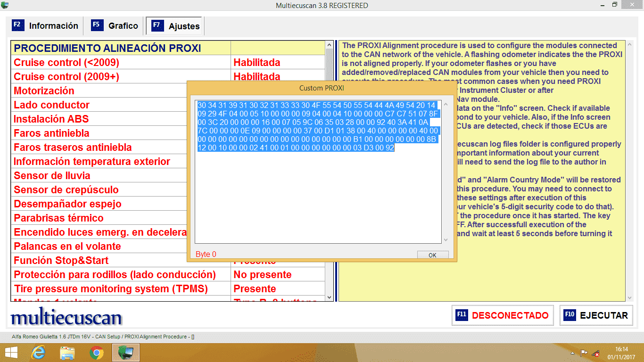Click inside the Custom PROXI hex text box
This screenshot has width=644, height=362.
click(318, 172)
